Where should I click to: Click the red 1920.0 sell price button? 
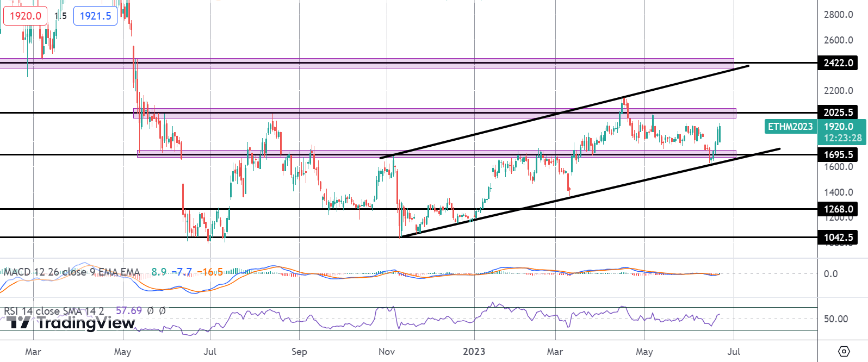point(26,16)
